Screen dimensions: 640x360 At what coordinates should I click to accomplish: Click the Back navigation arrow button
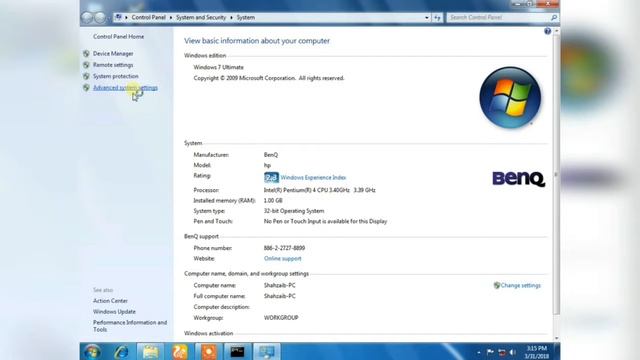tap(87, 18)
